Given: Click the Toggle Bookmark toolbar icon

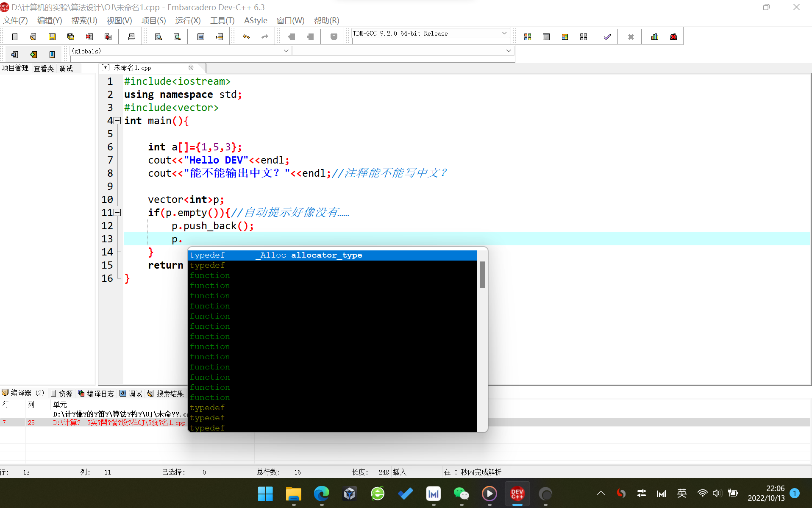Looking at the screenshot, I should 33,54.
